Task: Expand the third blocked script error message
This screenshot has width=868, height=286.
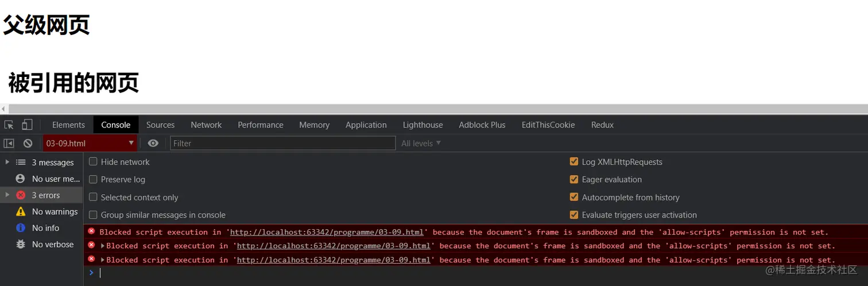Action: coord(103,260)
